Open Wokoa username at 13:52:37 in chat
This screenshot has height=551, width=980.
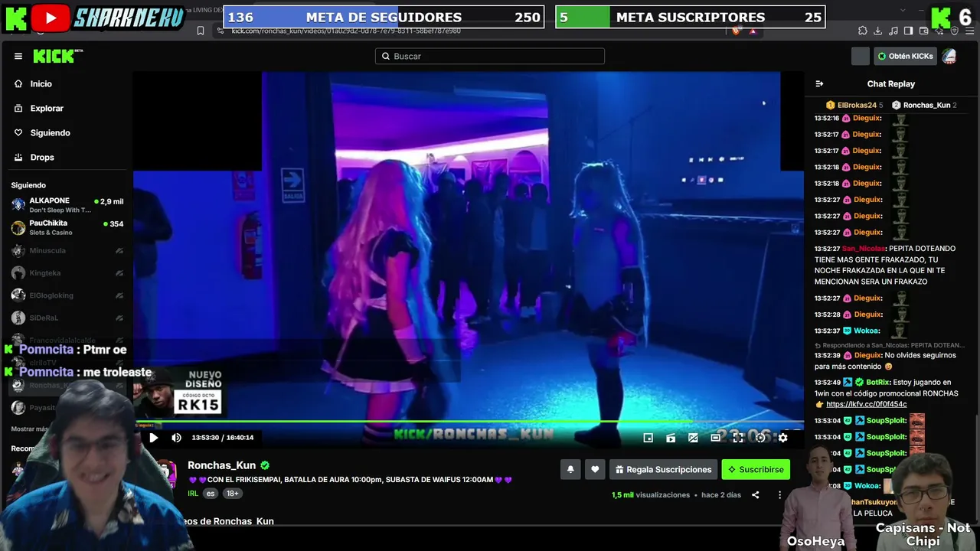point(867,331)
